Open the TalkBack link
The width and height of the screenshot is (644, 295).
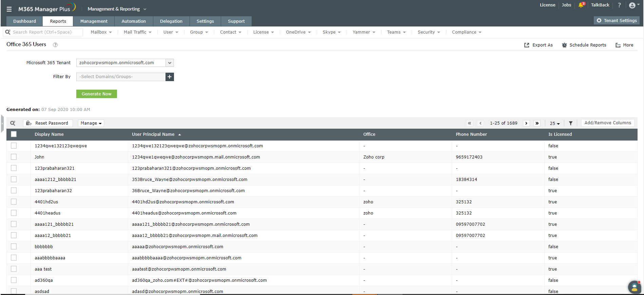pyautogui.click(x=600, y=5)
